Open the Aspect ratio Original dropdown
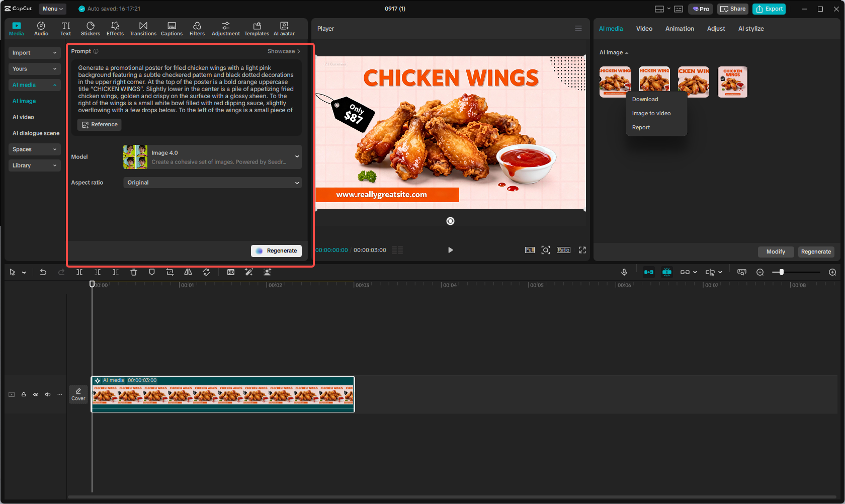The height and width of the screenshot is (504, 845). pos(212,183)
